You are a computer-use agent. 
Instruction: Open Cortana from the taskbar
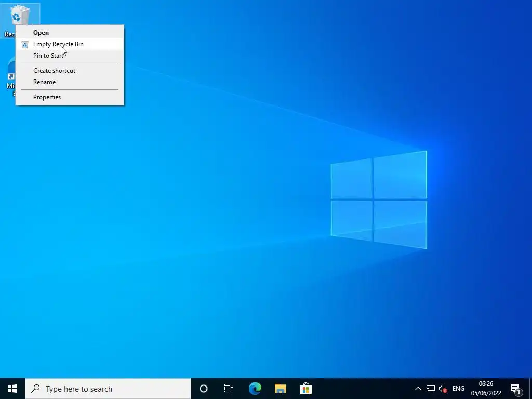(x=204, y=389)
